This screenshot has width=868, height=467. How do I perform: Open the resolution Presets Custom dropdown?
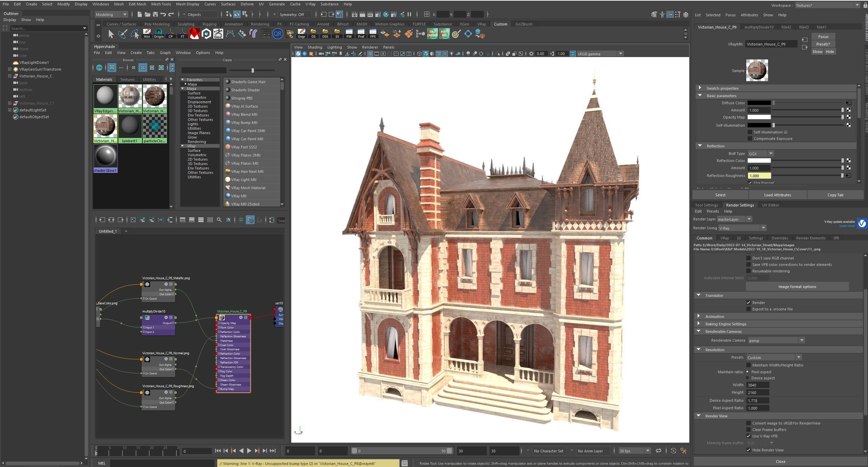click(774, 357)
